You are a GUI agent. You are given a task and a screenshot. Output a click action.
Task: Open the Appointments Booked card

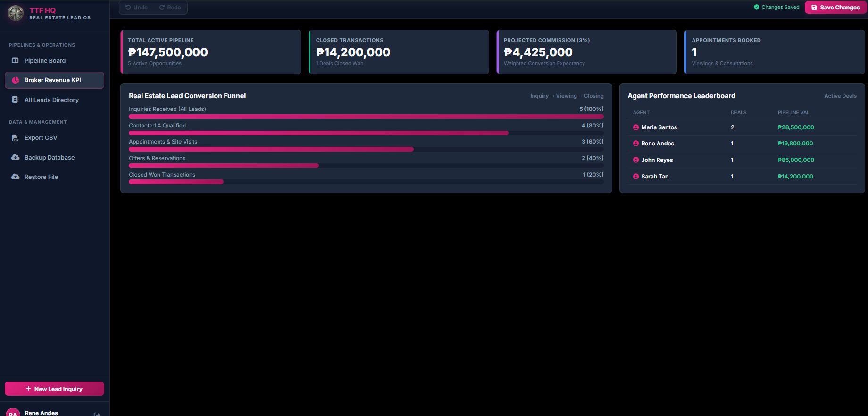point(774,52)
